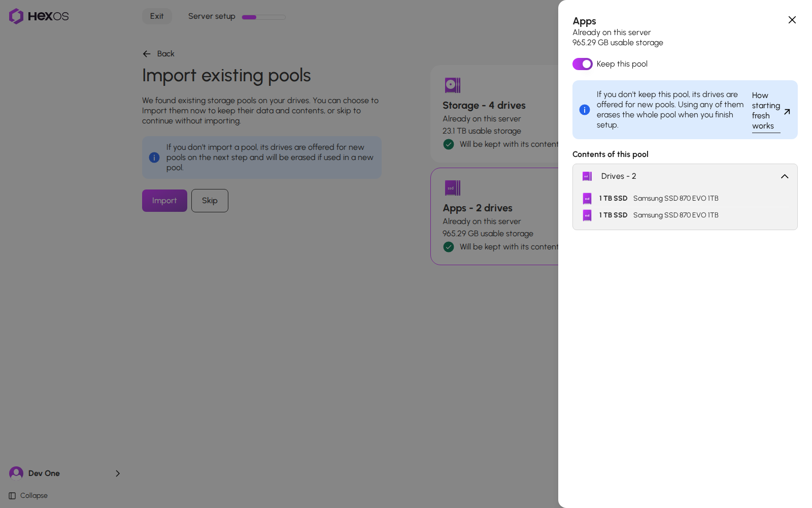Click the Collapse sidebar icon
Viewport: 812px width, 508px height.
point(12,496)
